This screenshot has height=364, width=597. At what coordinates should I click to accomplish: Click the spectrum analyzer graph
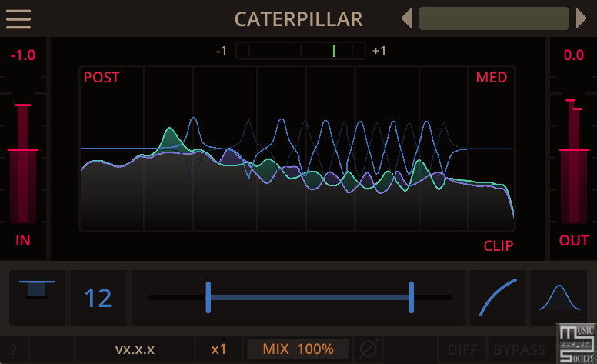pyautogui.click(x=298, y=149)
